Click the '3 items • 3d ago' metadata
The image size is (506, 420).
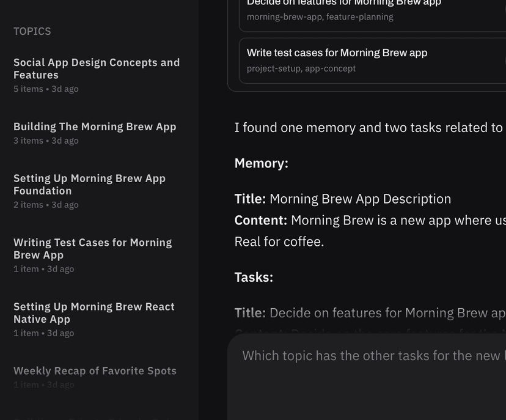(x=46, y=141)
